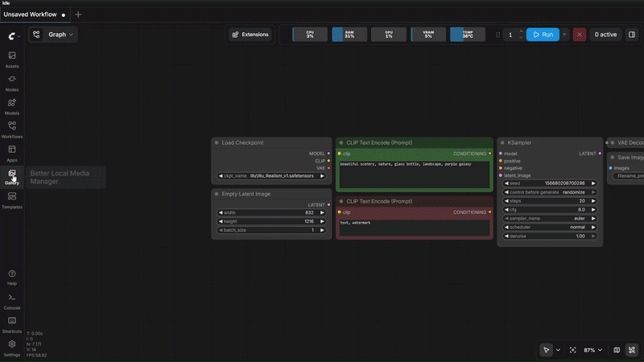This screenshot has width=644, height=362.
Task: Increase the steps value arrow
Action: click(593, 201)
